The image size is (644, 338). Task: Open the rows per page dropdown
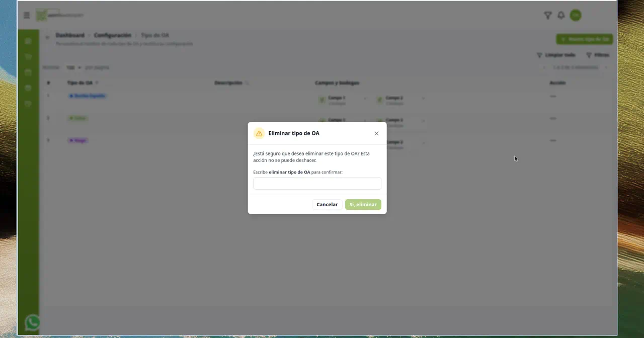[x=73, y=67]
